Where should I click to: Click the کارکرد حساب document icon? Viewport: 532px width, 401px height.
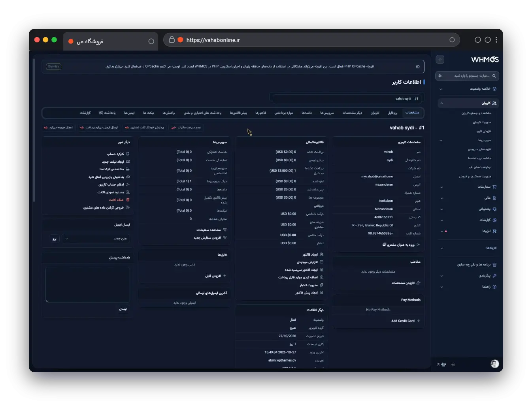click(x=128, y=154)
